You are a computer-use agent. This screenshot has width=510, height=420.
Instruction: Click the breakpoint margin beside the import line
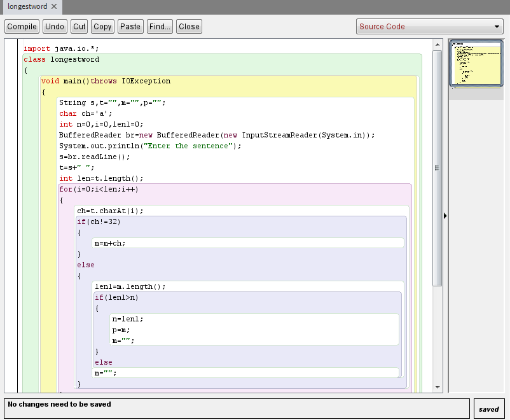tap(11, 48)
